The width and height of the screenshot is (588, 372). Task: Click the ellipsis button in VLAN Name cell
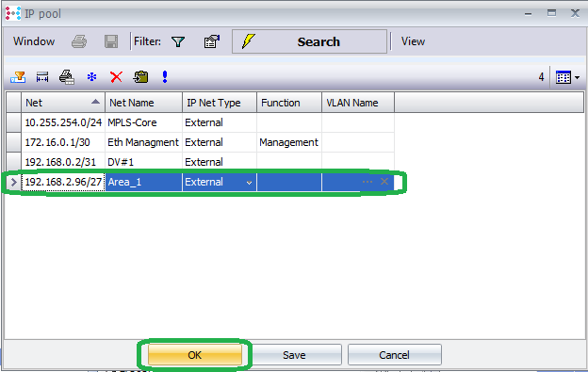pyautogui.click(x=367, y=182)
